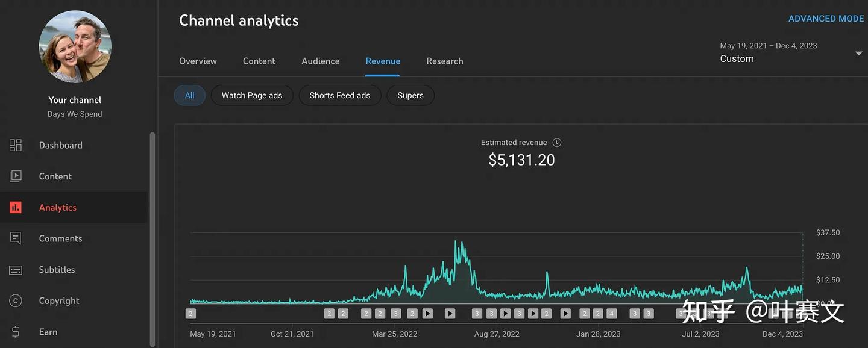Filter by Shorts Feed ads
The image size is (868, 348).
click(340, 95)
